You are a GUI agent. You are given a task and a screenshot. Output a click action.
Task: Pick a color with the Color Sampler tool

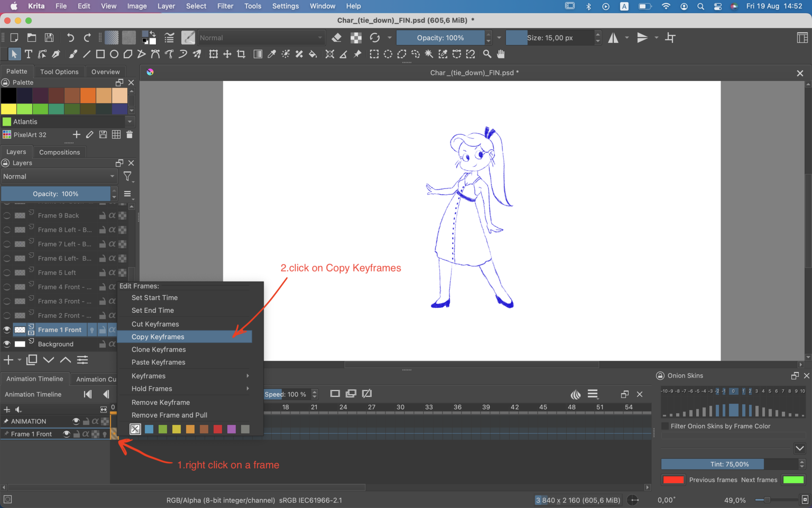click(x=271, y=54)
